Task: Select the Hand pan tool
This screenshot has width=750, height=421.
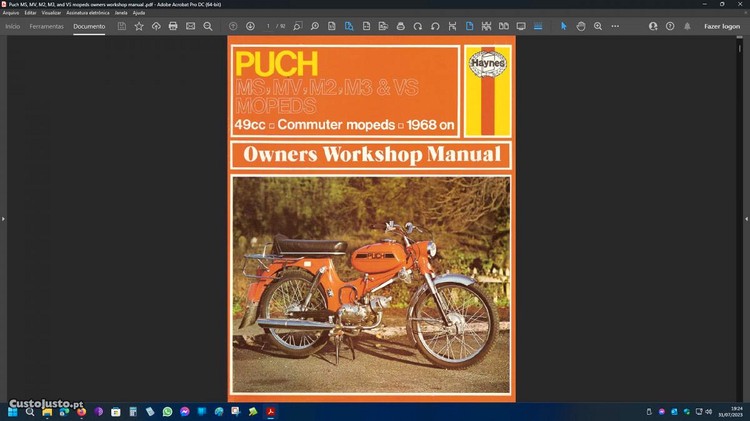Action: pyautogui.click(x=580, y=26)
